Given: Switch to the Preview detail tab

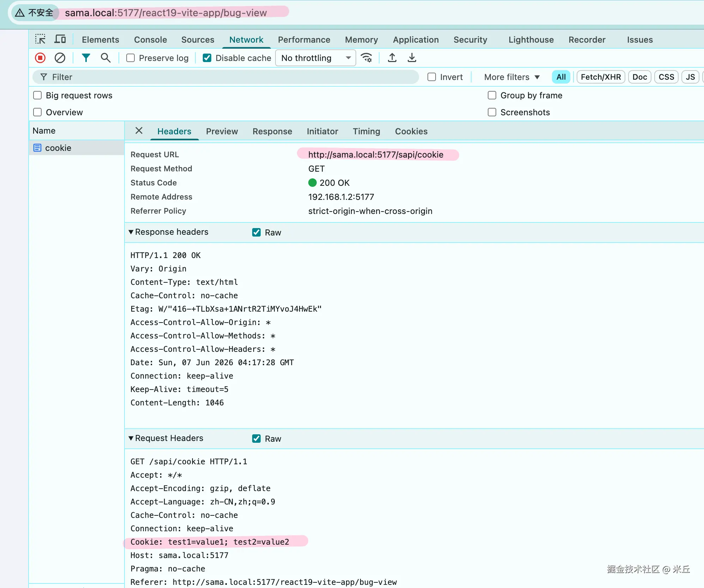Looking at the screenshot, I should coord(222,131).
